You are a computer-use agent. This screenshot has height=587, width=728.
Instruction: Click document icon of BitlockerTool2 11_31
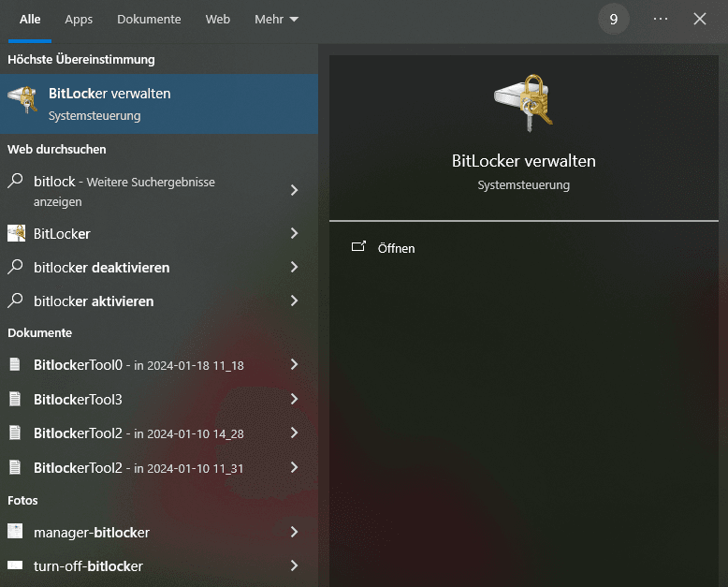coord(15,467)
